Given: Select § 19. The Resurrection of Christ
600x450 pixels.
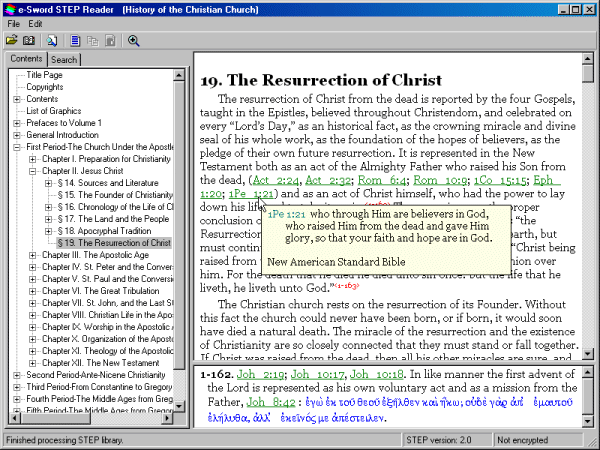Looking at the screenshot, I should pos(114,243).
